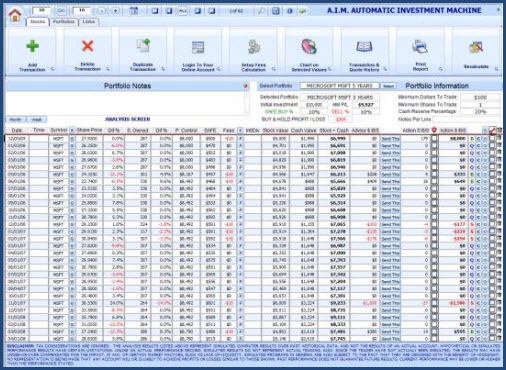506x370 pixels.
Task: Click the Add Transaction green plus icon
Action: point(32,46)
